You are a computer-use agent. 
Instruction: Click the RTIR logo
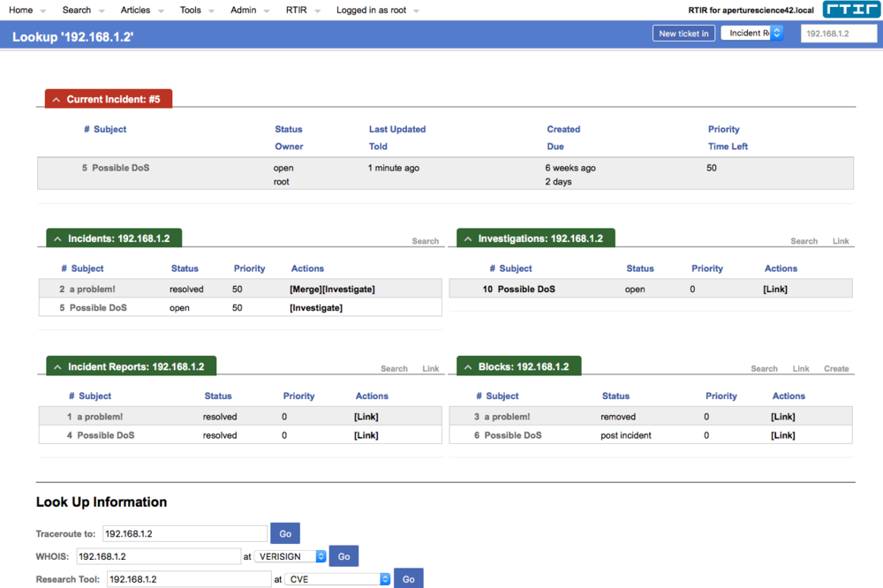tap(851, 10)
